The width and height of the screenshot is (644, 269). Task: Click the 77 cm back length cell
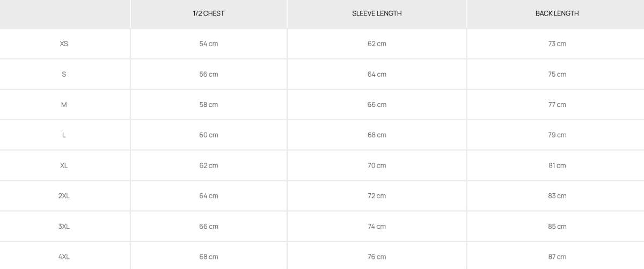[x=557, y=105]
